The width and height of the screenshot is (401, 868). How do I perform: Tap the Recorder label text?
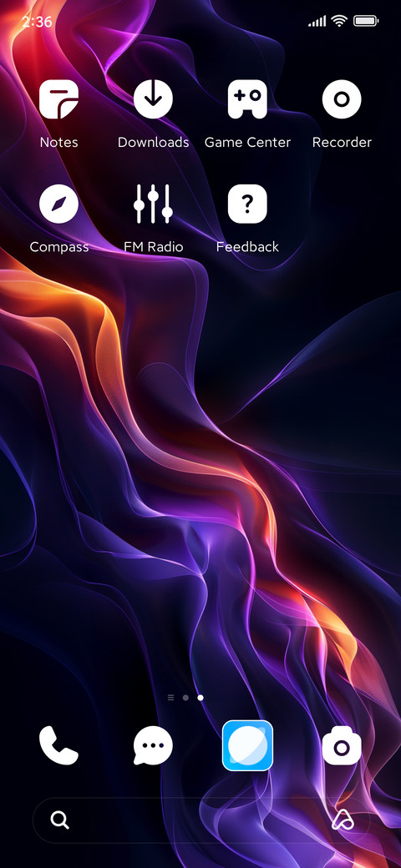(x=342, y=142)
